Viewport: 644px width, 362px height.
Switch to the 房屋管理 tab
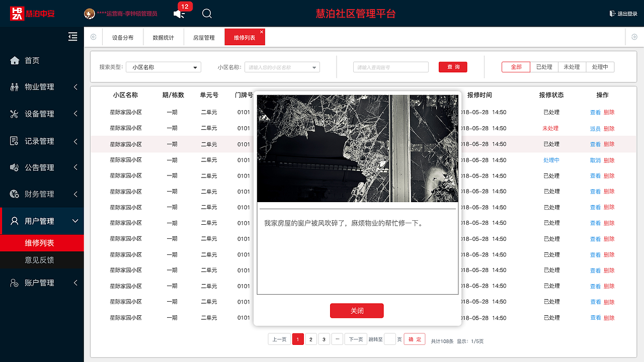click(203, 37)
